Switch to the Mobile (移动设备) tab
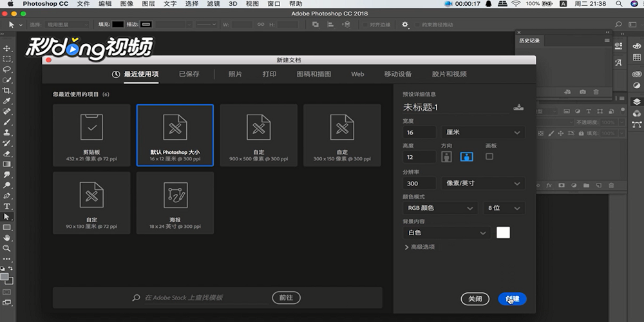 pyautogui.click(x=398, y=74)
